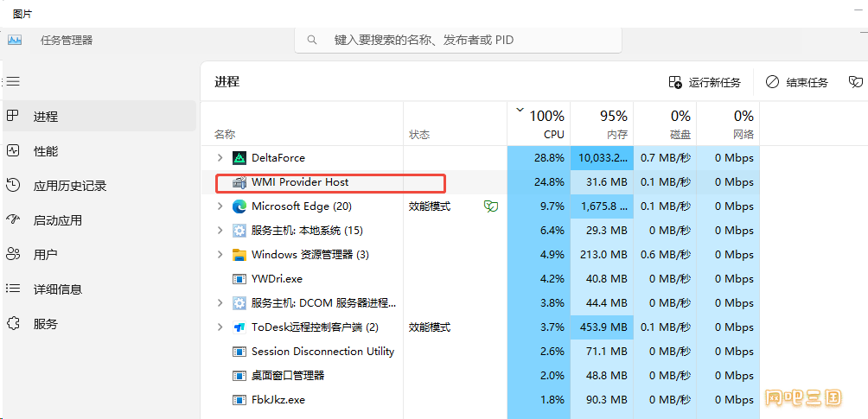Open the hamburger navigation menu
The height and width of the screenshot is (419, 868).
coord(13,82)
